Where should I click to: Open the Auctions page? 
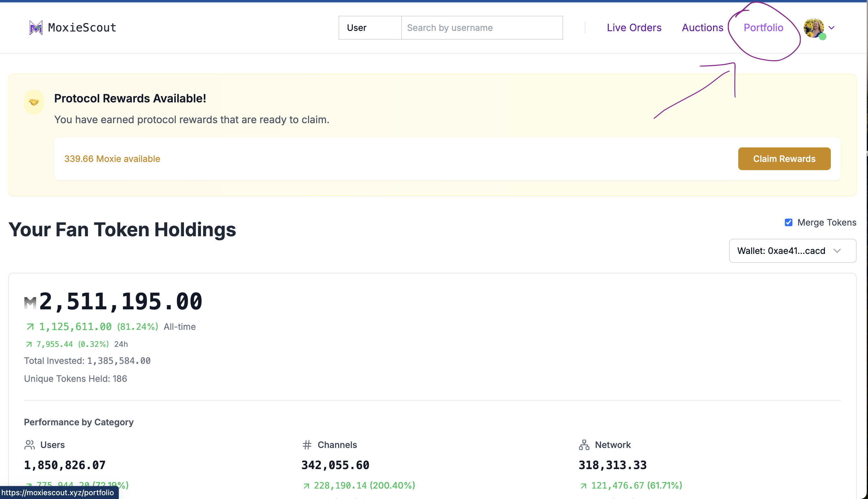[x=702, y=27]
